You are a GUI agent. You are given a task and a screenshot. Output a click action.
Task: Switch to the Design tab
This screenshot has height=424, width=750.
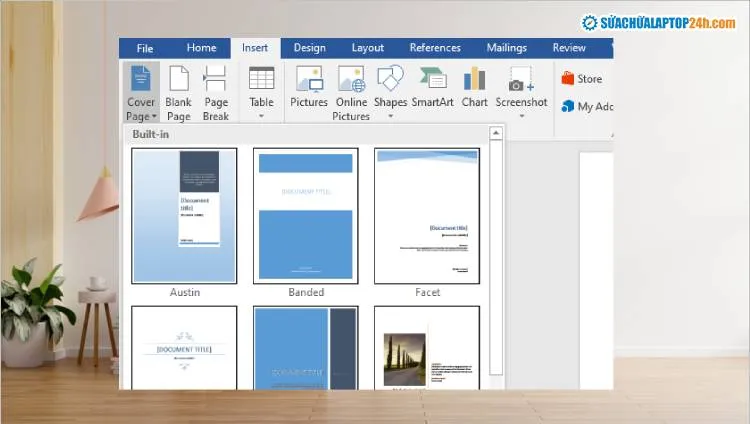point(309,48)
